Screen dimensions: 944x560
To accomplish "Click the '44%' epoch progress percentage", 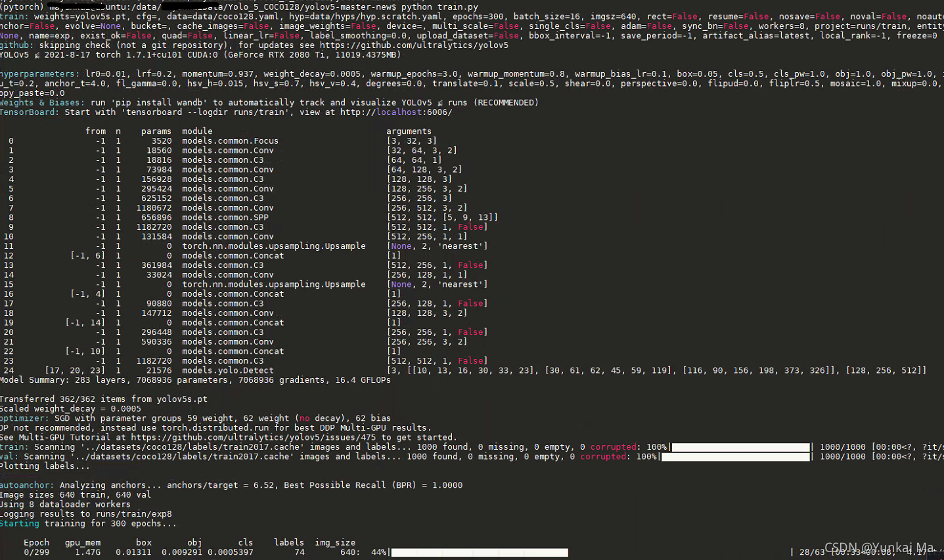I will tap(378, 552).
